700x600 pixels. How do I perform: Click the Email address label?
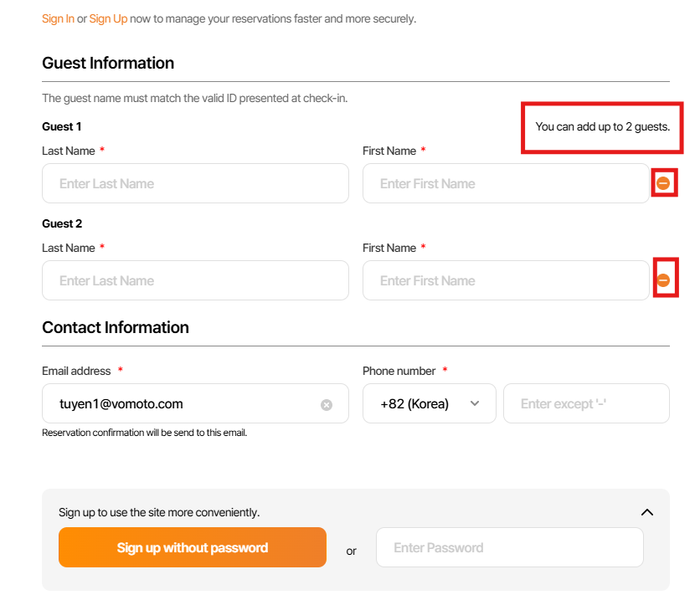point(76,371)
